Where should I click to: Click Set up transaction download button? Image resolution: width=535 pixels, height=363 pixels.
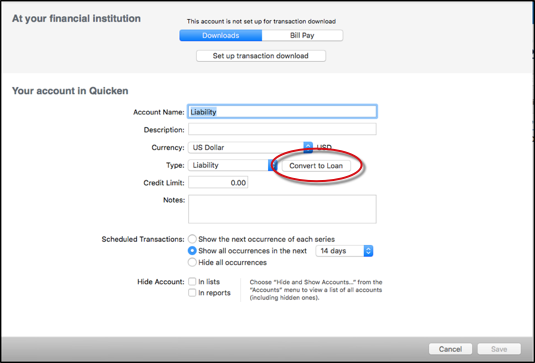261,56
